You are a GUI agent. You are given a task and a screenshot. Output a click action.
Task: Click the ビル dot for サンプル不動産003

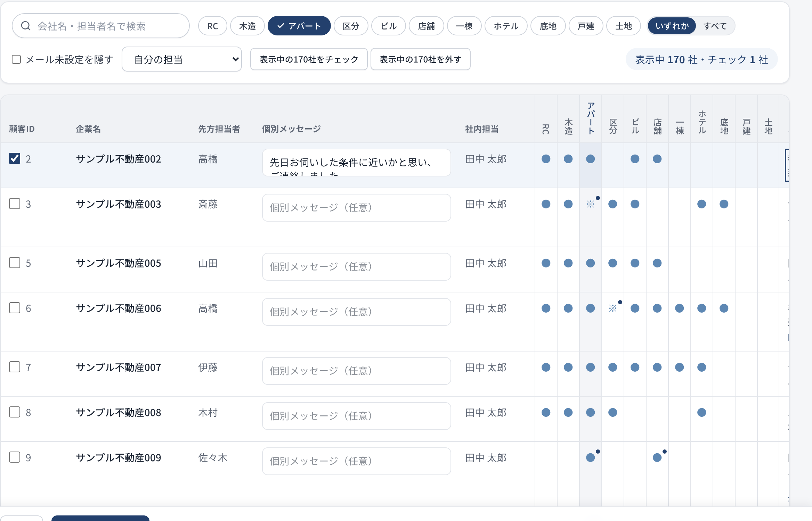(x=635, y=204)
